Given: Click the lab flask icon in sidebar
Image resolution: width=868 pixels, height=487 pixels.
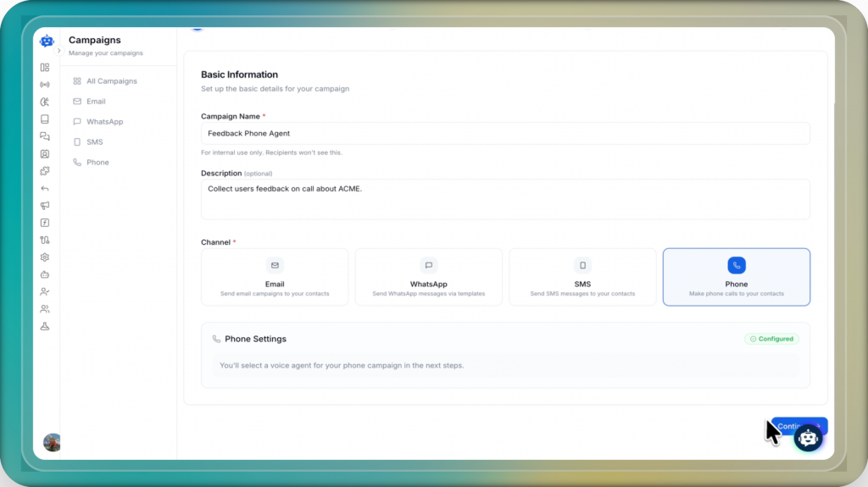Looking at the screenshot, I should [x=45, y=326].
